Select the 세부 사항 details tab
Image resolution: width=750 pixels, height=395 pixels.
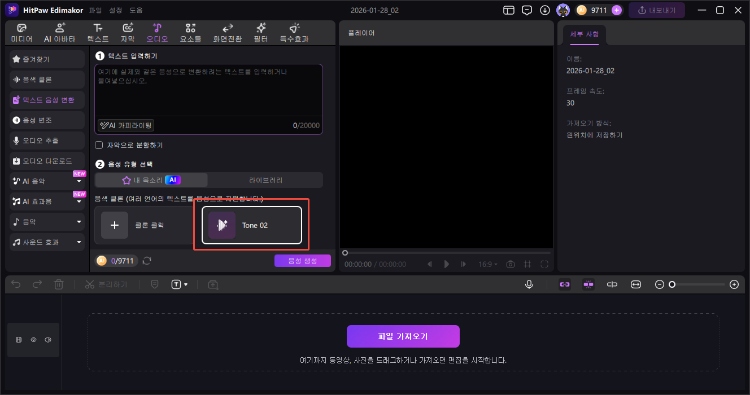pyautogui.click(x=584, y=34)
